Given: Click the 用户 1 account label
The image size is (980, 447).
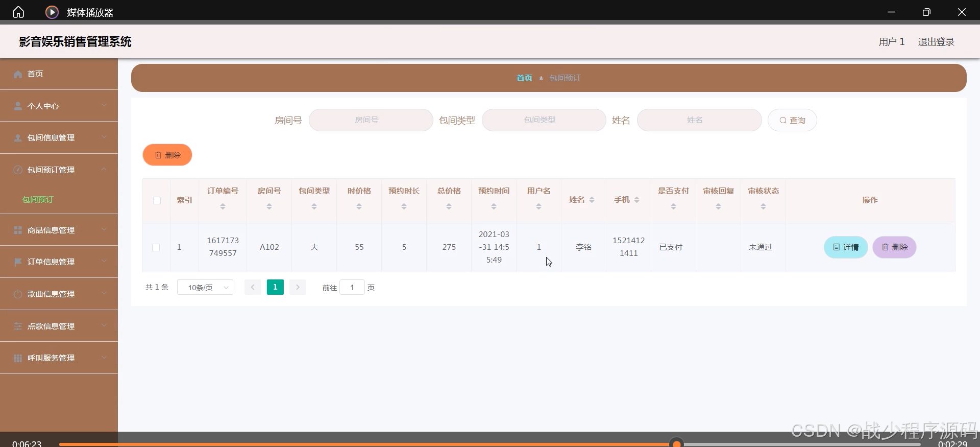Looking at the screenshot, I should [x=892, y=42].
